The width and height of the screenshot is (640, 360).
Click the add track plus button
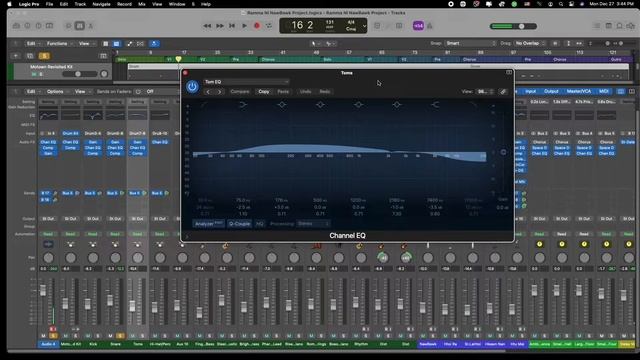16,56
